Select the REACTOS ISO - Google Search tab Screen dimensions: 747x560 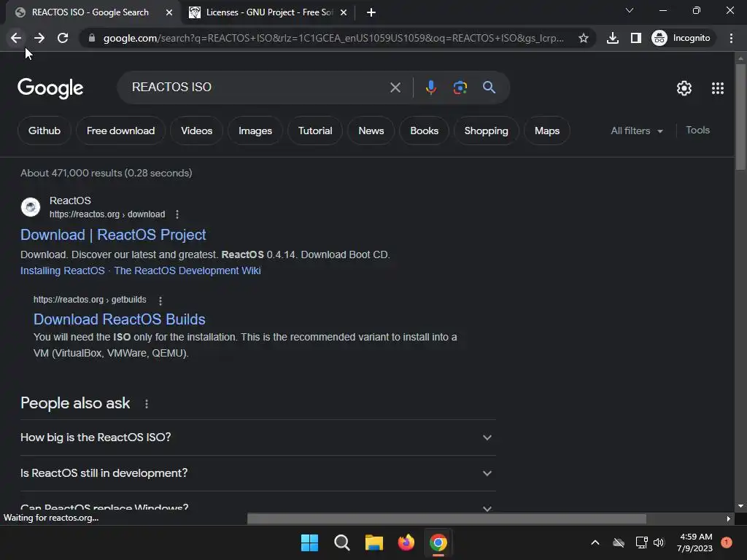tap(90, 12)
